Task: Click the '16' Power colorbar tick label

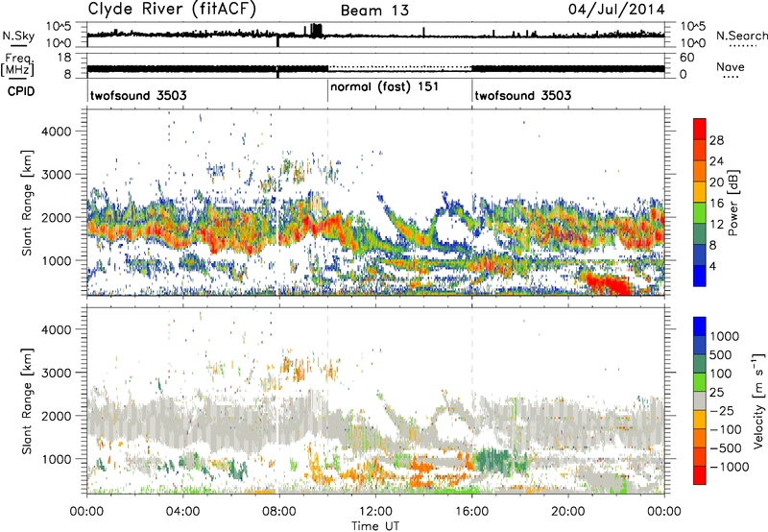Action: [716, 204]
